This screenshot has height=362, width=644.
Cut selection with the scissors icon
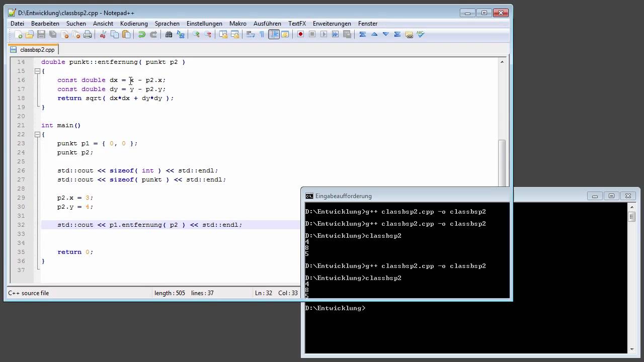click(103, 34)
